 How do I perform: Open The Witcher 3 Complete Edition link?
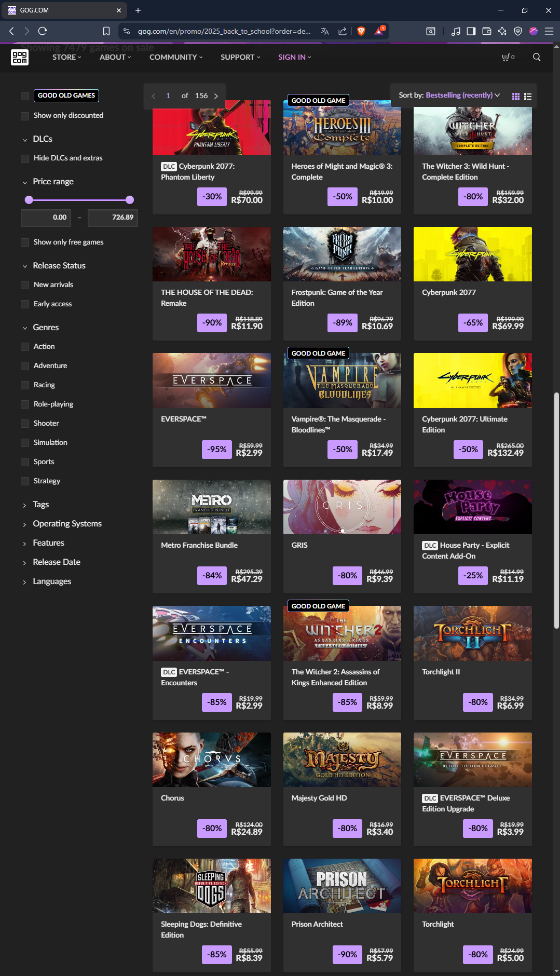point(466,172)
